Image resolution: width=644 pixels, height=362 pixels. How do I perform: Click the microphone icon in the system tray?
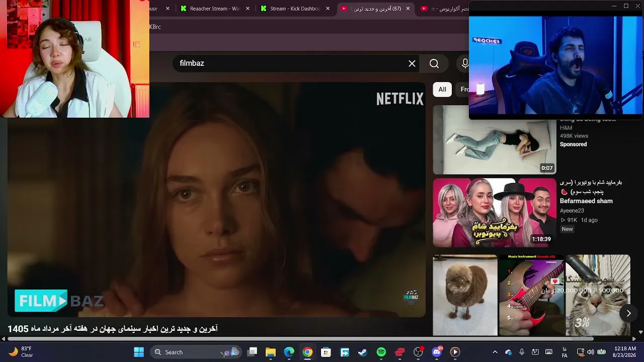point(522,352)
